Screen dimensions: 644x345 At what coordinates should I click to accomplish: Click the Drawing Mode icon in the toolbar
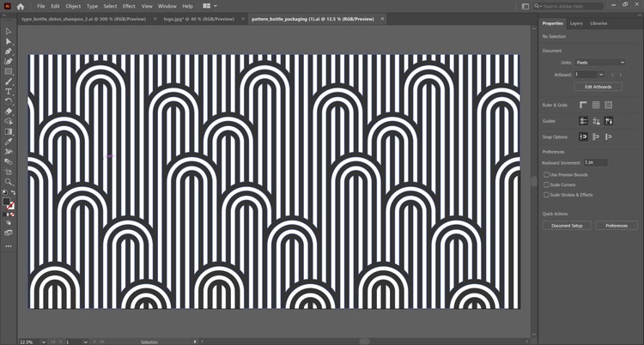tap(9, 222)
